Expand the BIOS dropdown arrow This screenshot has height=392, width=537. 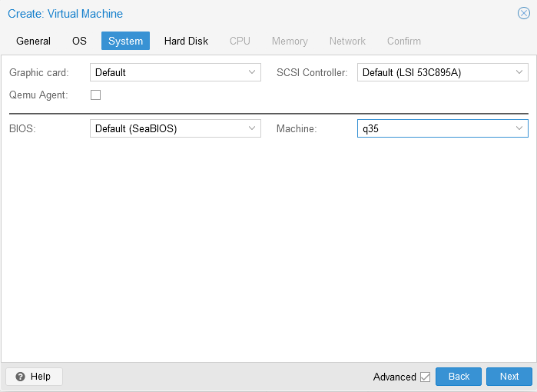click(252, 129)
